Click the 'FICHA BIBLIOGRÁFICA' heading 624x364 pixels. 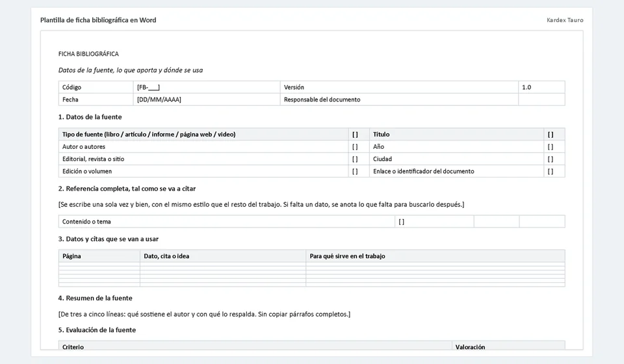click(x=88, y=54)
